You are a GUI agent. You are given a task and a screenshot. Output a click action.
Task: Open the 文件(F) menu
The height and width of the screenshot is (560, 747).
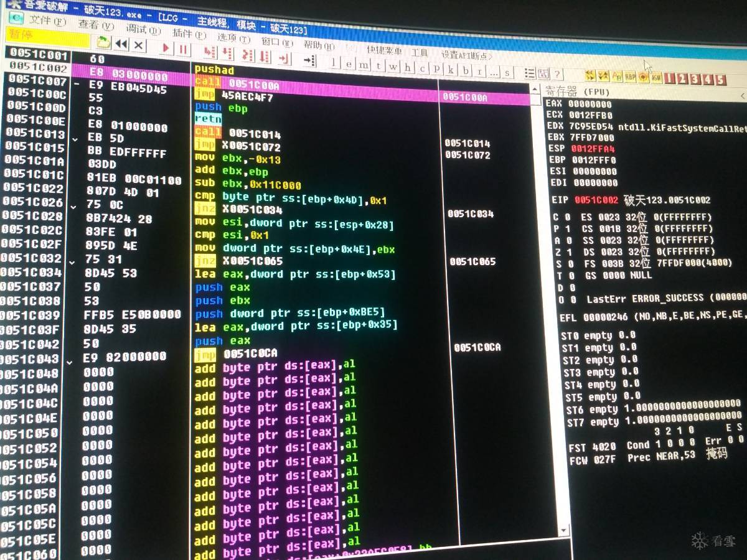[x=47, y=21]
